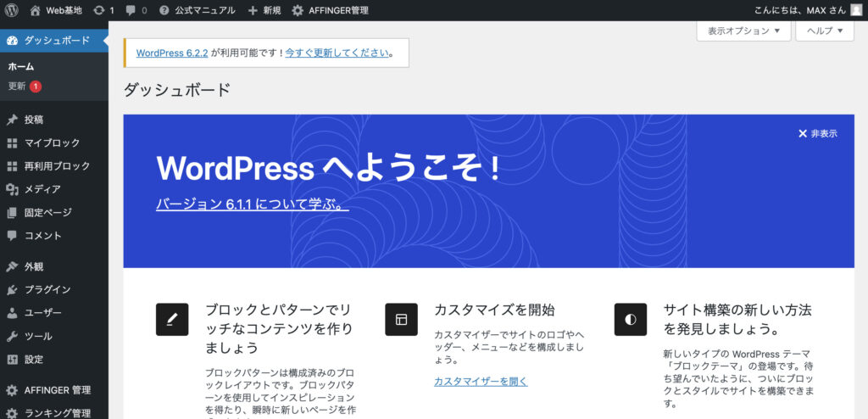Click the WordPress logo in admin bar
The width and height of the screenshot is (868, 419).
click(12, 10)
